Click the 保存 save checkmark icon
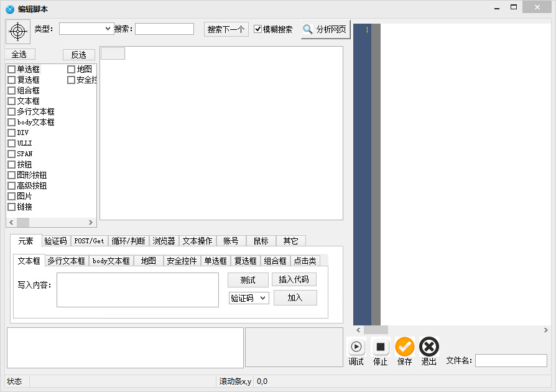This screenshot has height=392, width=556. tap(405, 345)
